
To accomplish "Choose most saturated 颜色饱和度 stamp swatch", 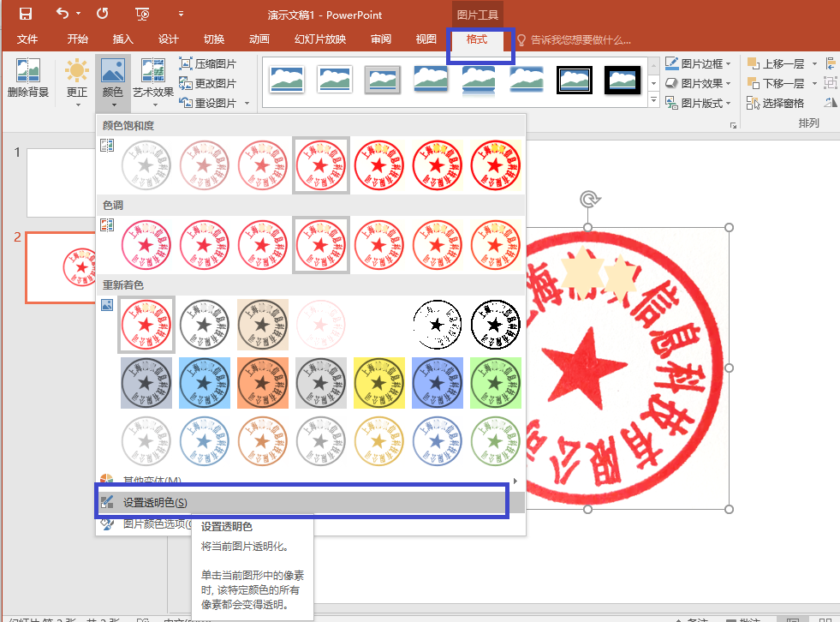I will [496, 165].
